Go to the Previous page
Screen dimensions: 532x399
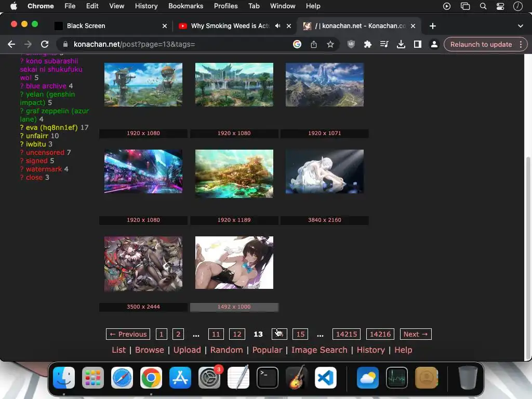point(128,334)
